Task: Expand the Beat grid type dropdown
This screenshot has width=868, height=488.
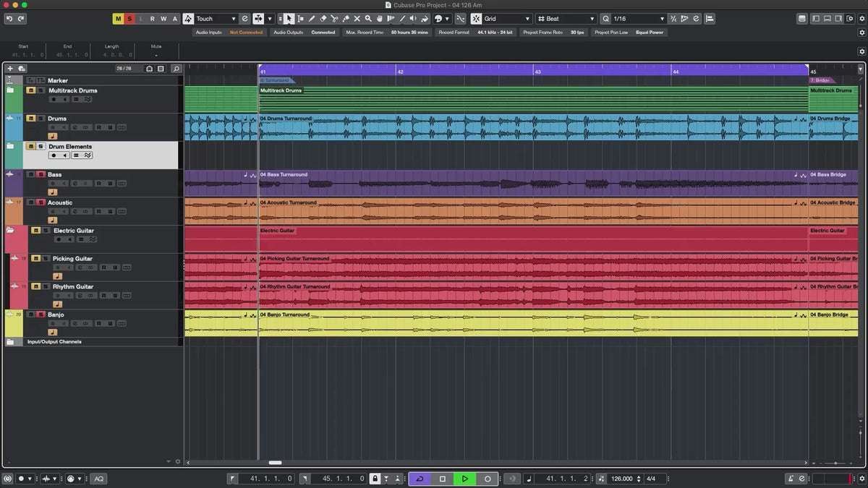Action: 566,19
